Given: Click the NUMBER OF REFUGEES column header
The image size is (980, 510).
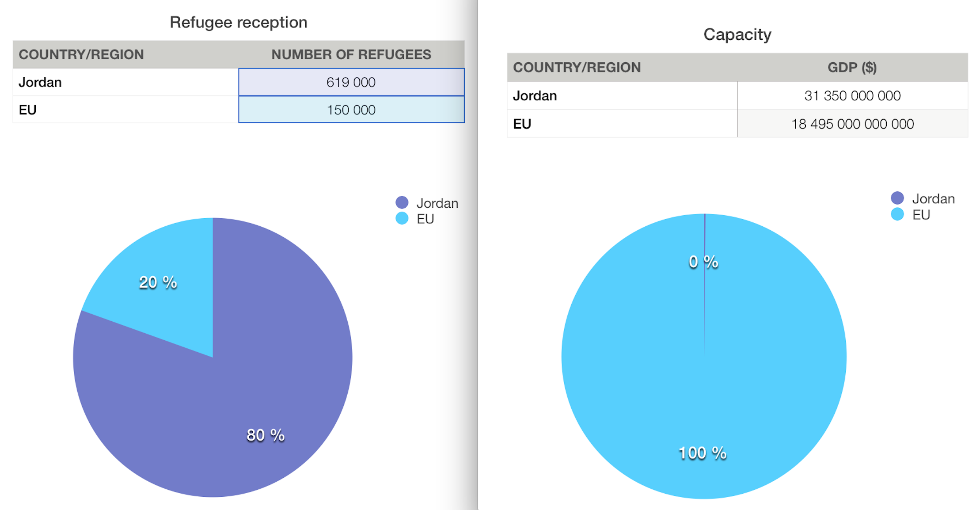Looking at the screenshot, I should pyautogui.click(x=351, y=54).
